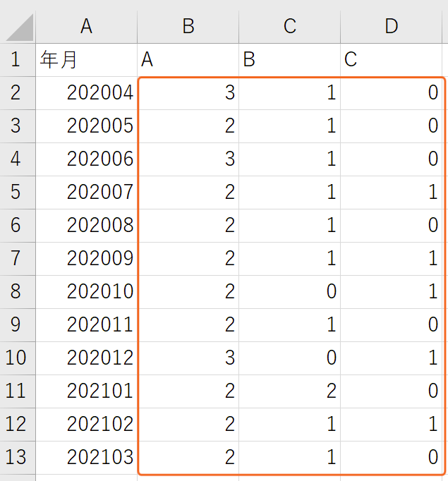Click cell containing 202012
Viewport: 448px width, 481px height.
coord(87,358)
